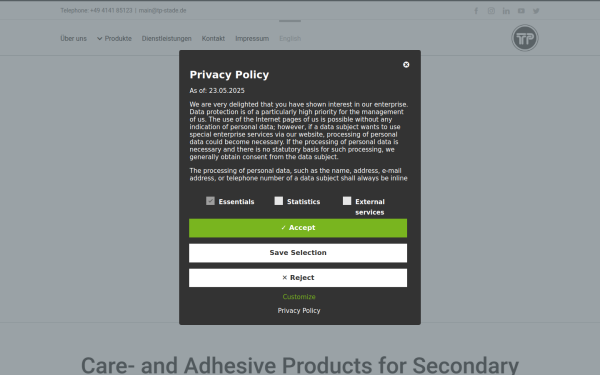Open the Twitter social icon
The image size is (600, 375).
tap(536, 11)
